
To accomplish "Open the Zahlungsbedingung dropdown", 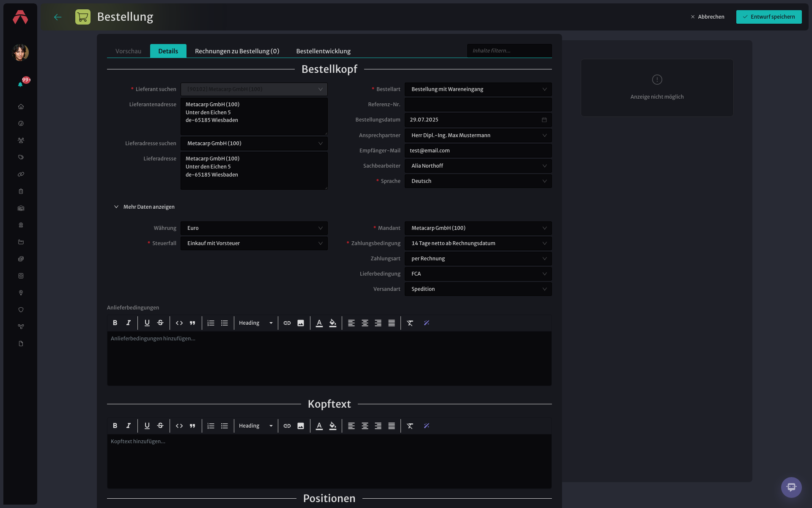I will (478, 243).
